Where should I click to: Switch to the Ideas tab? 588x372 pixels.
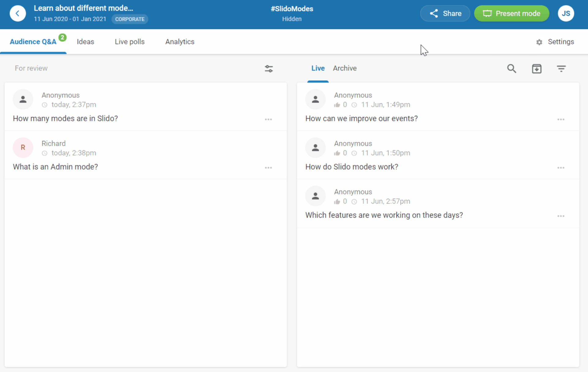(x=85, y=42)
